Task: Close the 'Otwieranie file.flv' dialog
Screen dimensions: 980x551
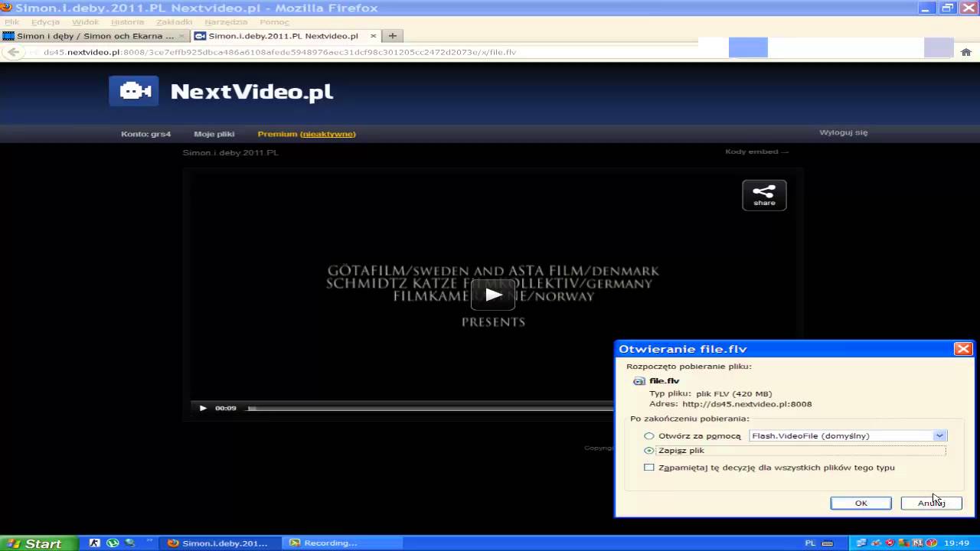Action: point(962,349)
